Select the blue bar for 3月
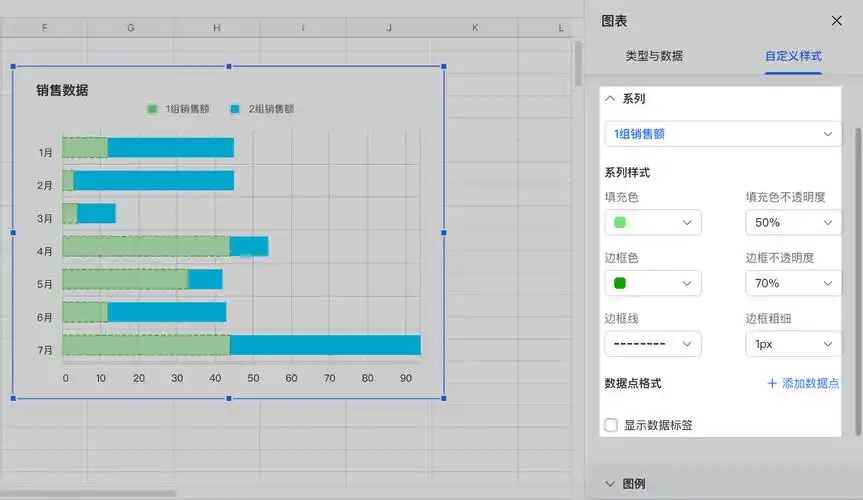The width and height of the screenshot is (863, 500). click(96, 214)
